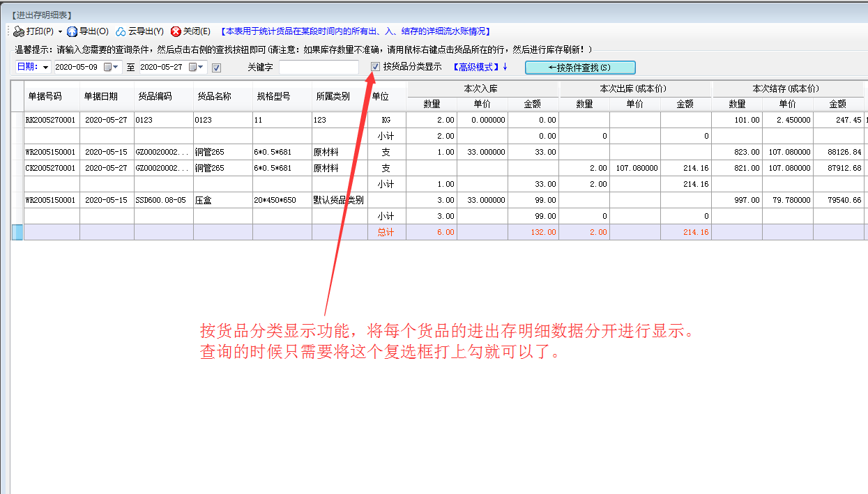Toggle the checkbox after the end date
Image resolution: width=868 pixels, height=494 pixels.
pyautogui.click(x=215, y=66)
